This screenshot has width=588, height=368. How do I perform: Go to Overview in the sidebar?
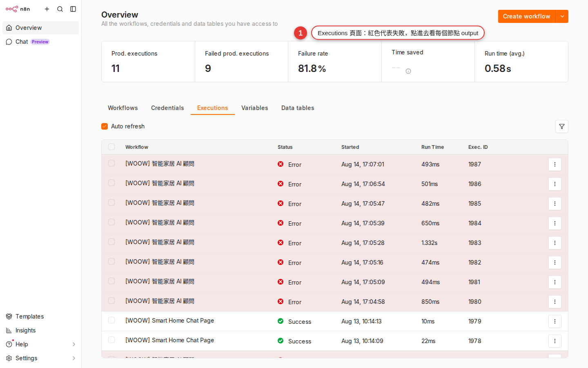[40, 28]
